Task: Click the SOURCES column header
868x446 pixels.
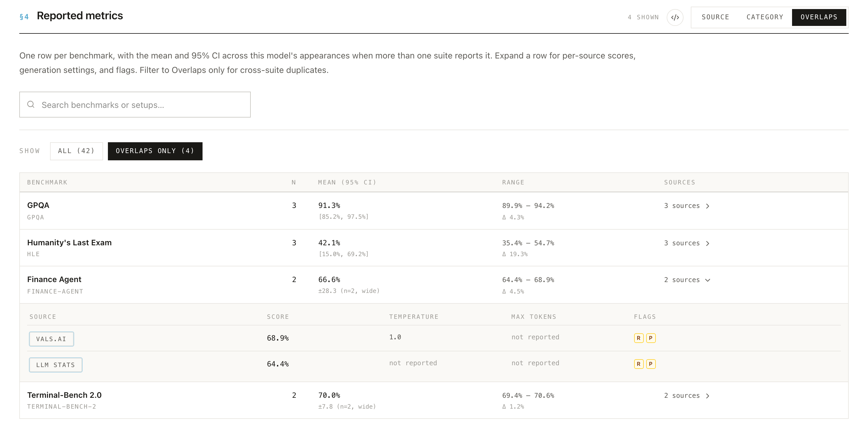Action: tap(680, 182)
